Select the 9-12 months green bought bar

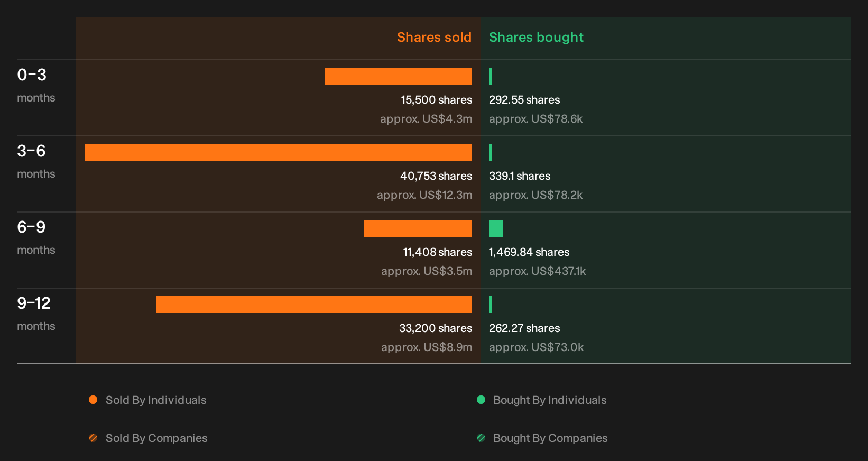point(491,305)
